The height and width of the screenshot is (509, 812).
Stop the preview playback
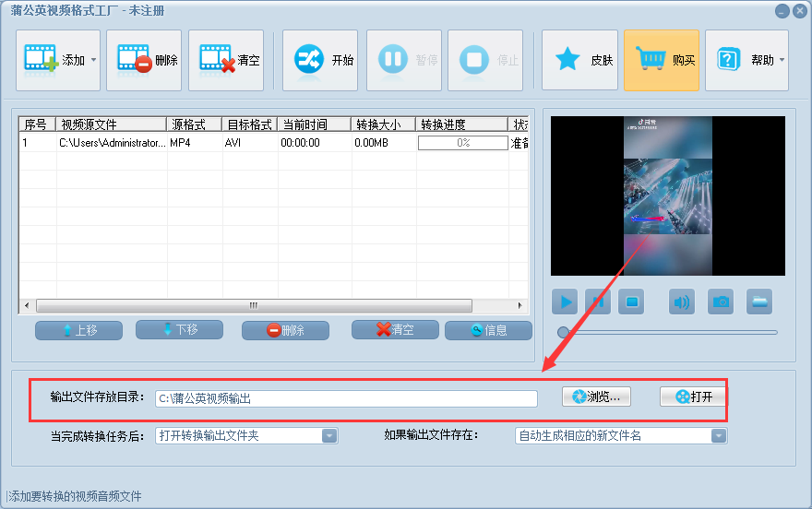pyautogui.click(x=632, y=302)
